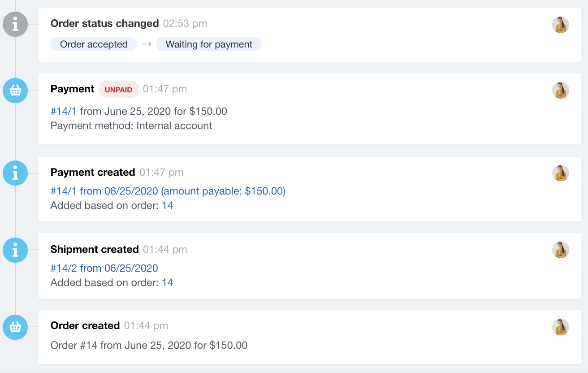Click user avatar in Order created card

tap(561, 327)
